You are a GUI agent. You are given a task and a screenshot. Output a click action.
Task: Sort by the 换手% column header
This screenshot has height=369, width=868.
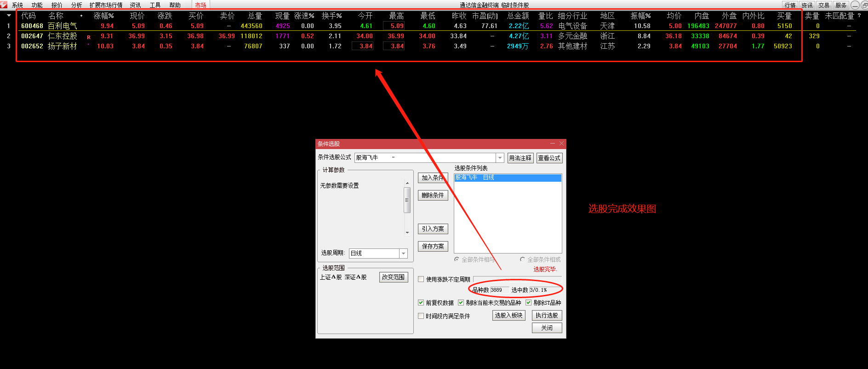(x=331, y=16)
